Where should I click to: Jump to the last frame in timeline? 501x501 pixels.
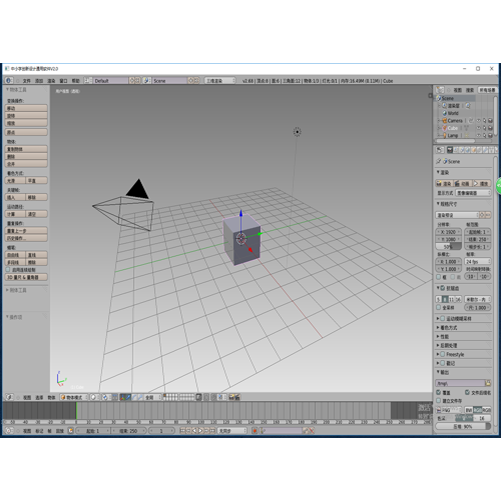click(213, 431)
